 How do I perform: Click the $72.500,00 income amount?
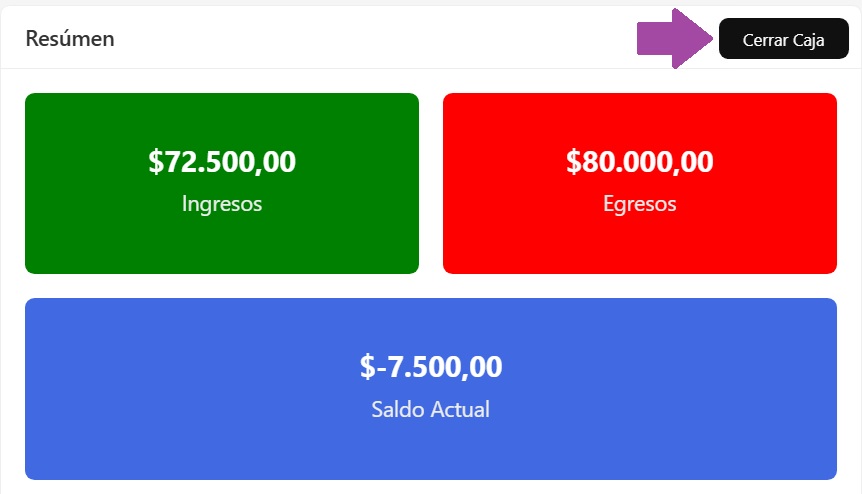(222, 162)
